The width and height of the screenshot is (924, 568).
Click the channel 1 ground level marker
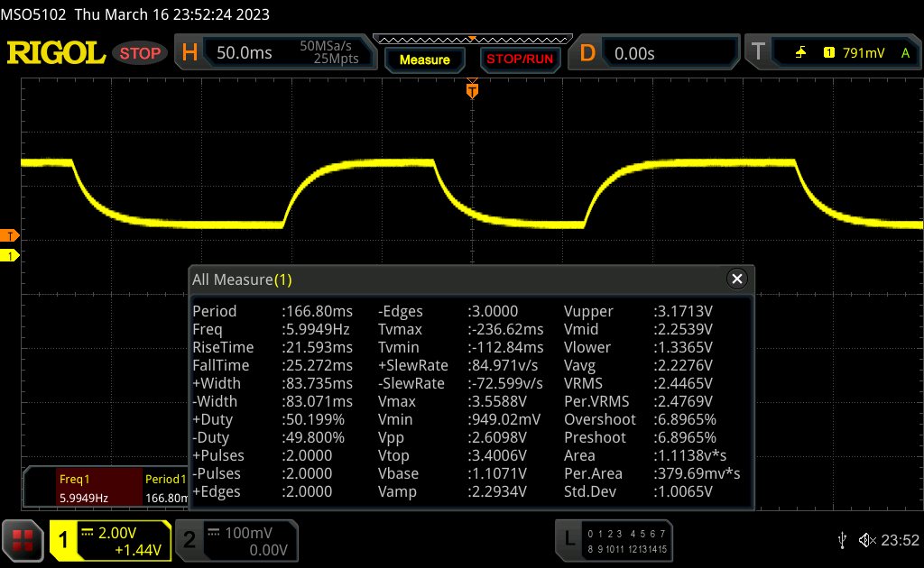coord(10,256)
